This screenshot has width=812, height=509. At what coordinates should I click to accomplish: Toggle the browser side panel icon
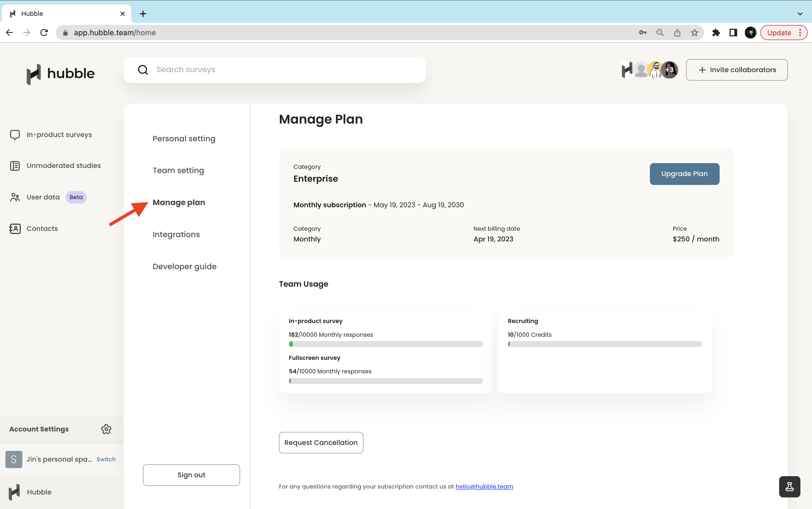tap(733, 33)
